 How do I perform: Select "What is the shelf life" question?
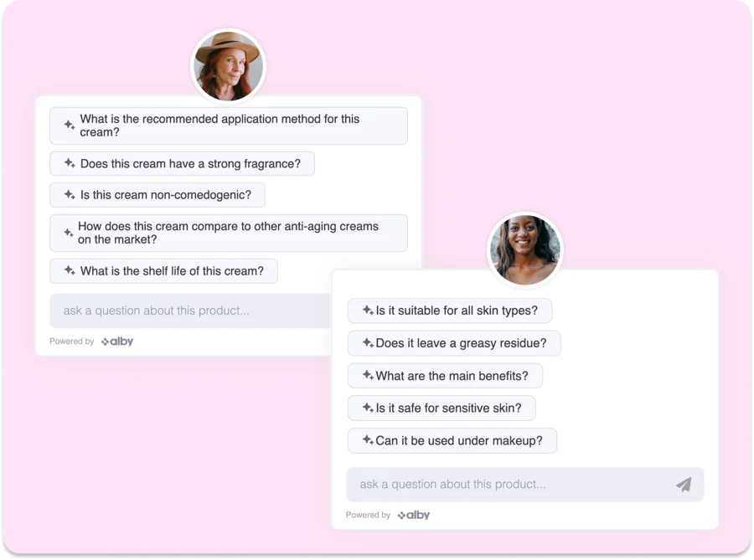click(x=163, y=271)
